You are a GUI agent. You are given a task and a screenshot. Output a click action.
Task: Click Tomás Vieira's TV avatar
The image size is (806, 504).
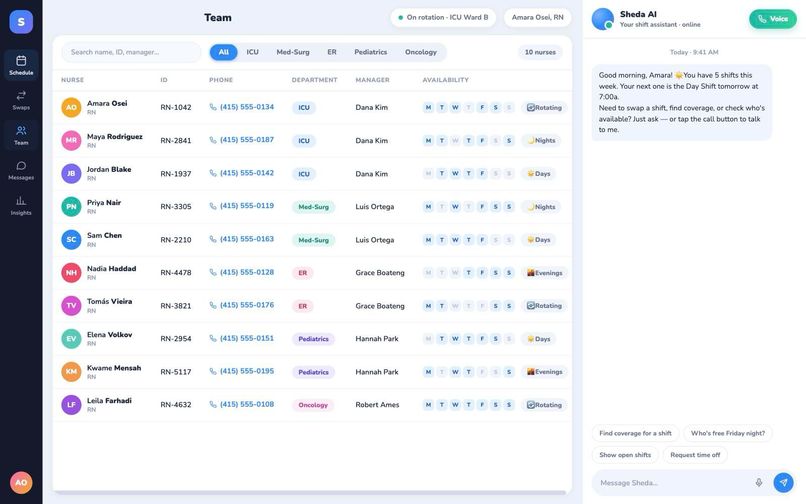[x=71, y=305]
